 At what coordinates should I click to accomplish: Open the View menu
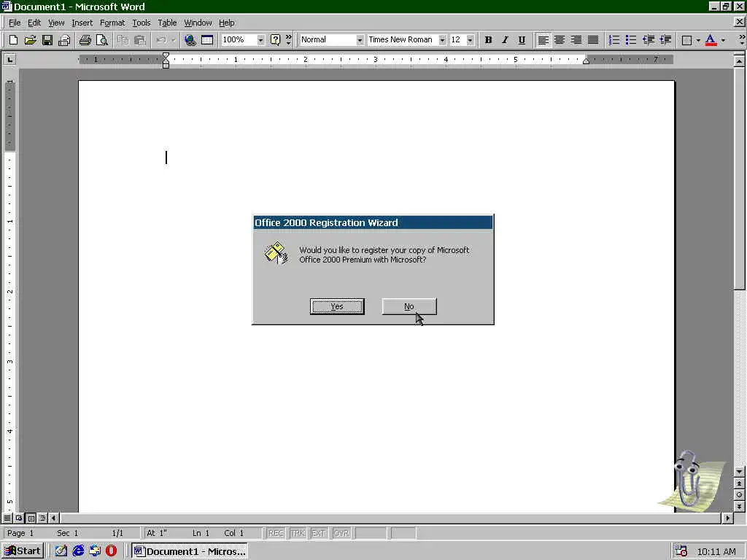[55, 23]
